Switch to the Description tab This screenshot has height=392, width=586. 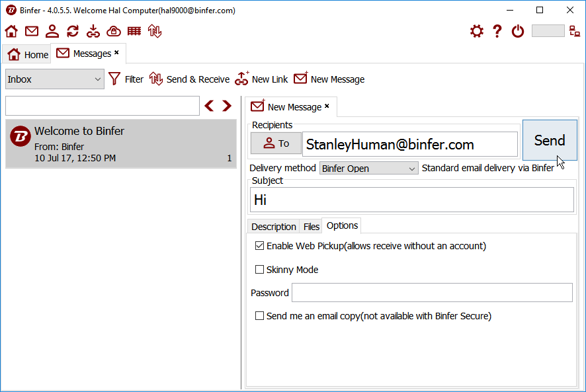coord(274,227)
